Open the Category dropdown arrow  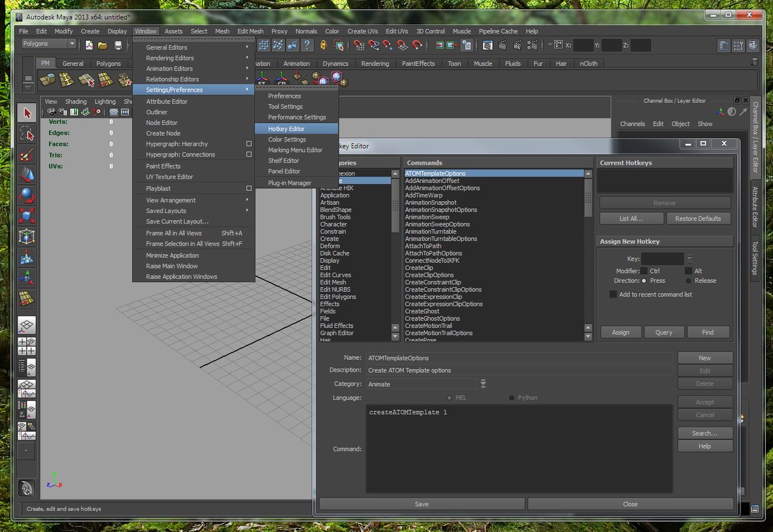(483, 384)
